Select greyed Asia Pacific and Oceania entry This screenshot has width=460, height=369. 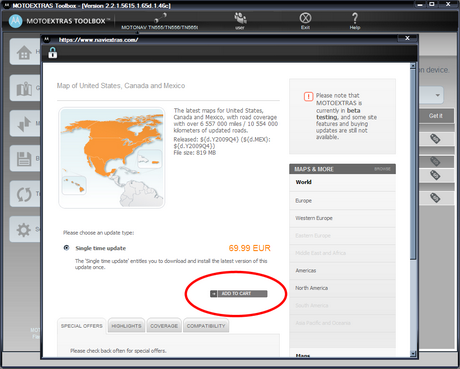click(x=342, y=323)
